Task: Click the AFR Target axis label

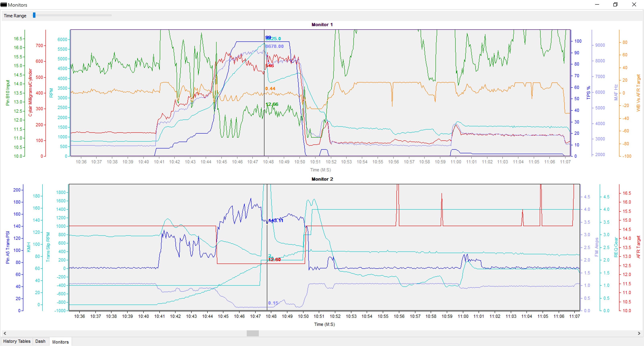Action: [638, 247]
